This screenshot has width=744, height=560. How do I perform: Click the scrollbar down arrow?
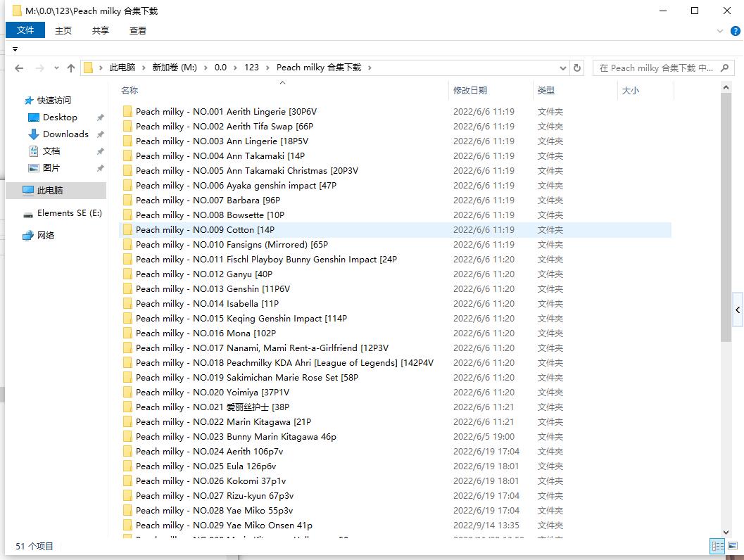pyautogui.click(x=726, y=533)
